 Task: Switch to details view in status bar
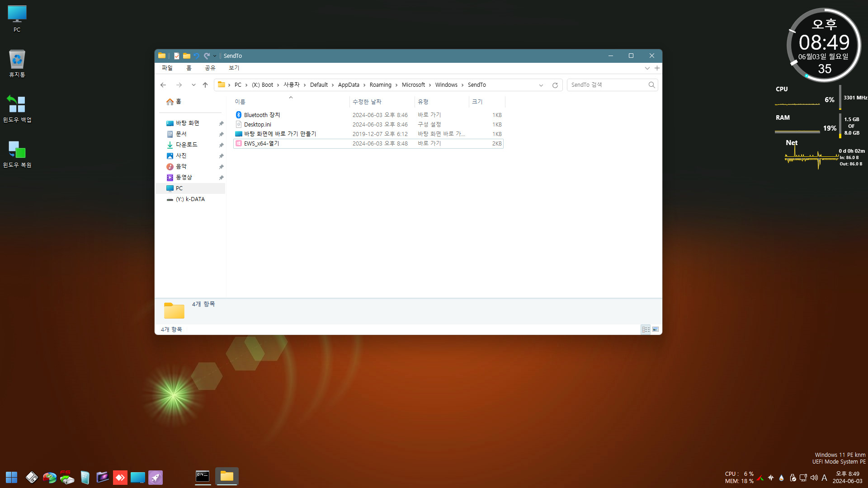point(646,329)
